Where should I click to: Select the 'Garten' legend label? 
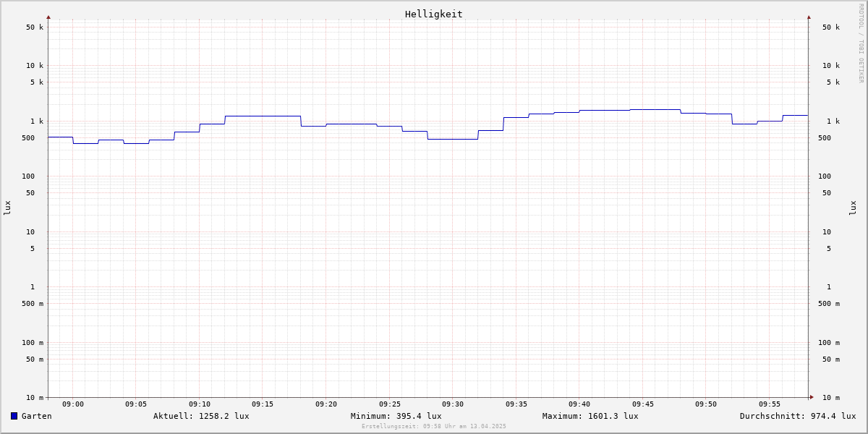point(37,416)
